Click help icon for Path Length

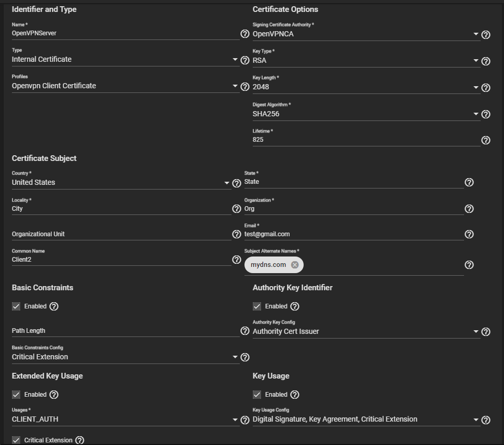click(245, 331)
